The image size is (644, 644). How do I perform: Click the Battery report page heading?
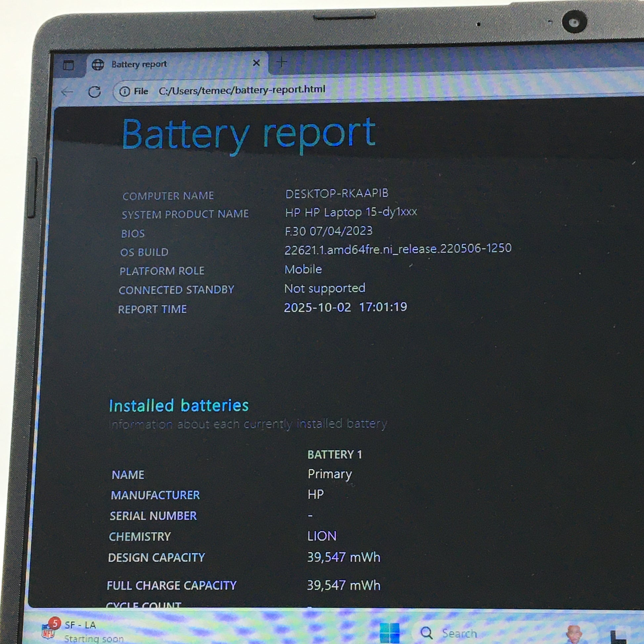[248, 134]
